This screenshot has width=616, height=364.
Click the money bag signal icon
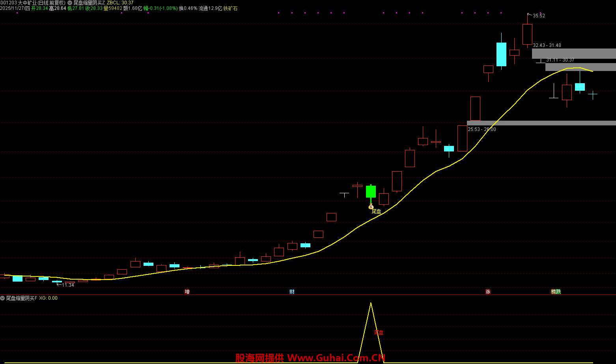371,206
